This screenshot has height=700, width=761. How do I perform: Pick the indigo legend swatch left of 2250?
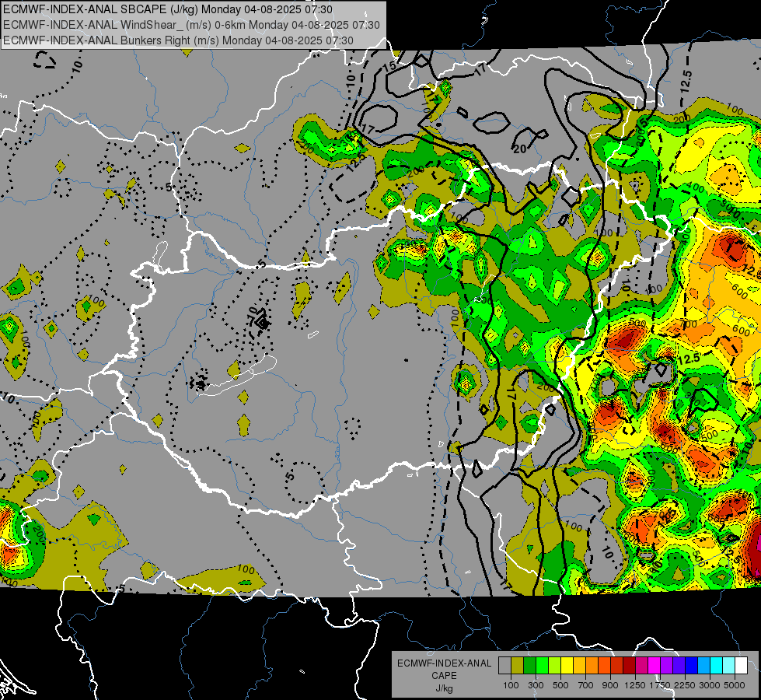click(679, 666)
